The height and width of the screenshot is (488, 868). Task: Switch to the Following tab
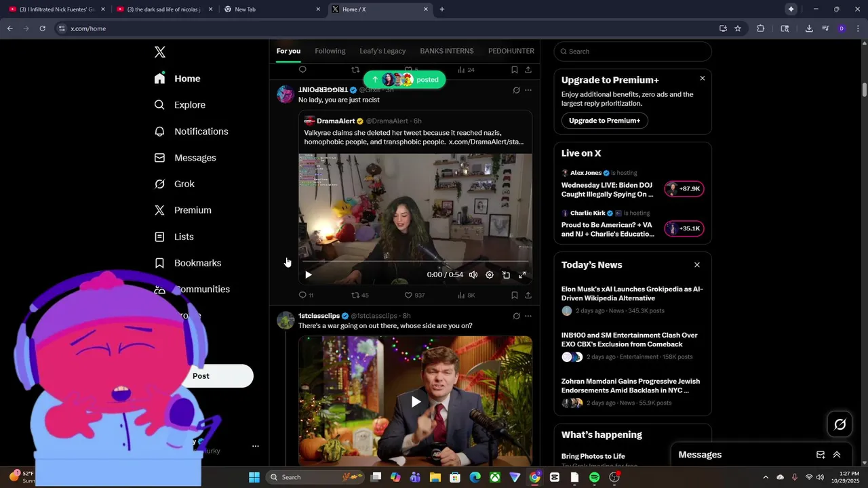pyautogui.click(x=330, y=51)
